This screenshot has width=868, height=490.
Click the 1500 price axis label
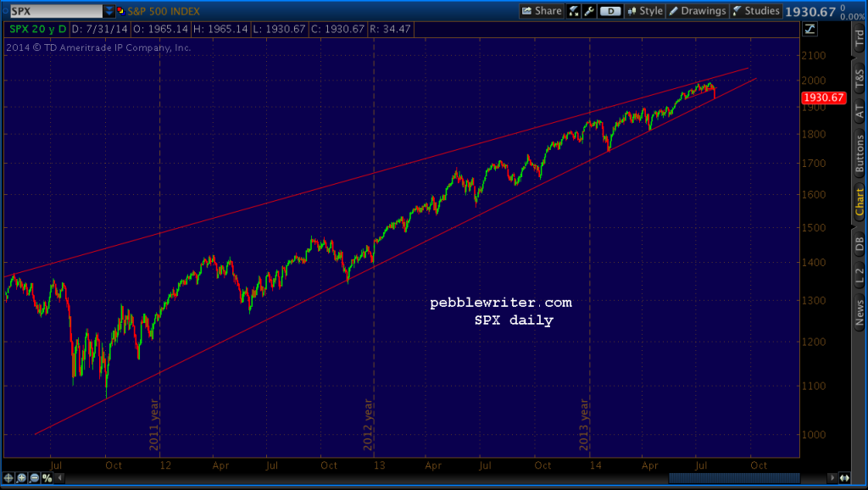pos(814,227)
